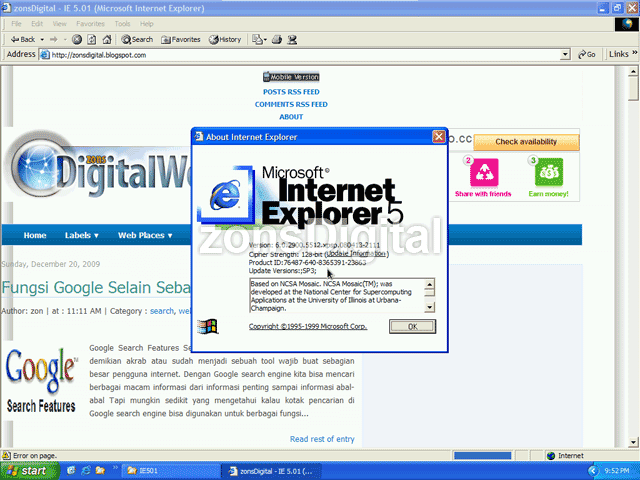Open the Windows Start menu
The height and width of the screenshot is (480, 640).
28,471
